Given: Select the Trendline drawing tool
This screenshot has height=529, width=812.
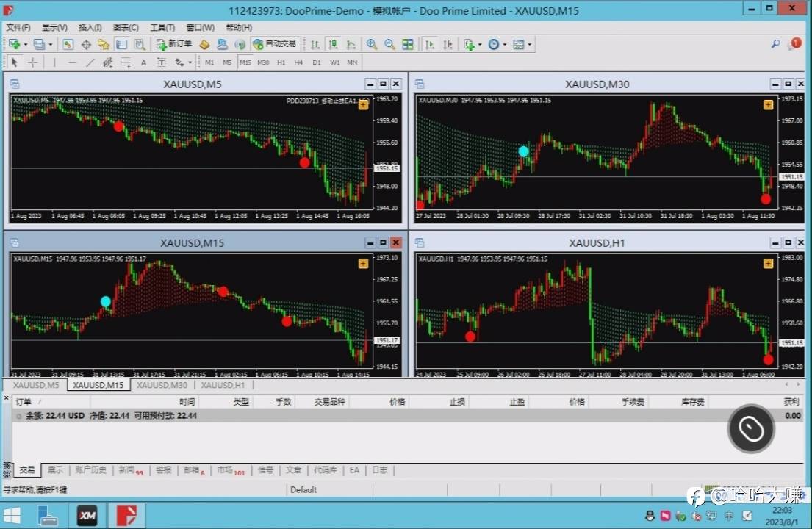Looking at the screenshot, I should point(90,62).
